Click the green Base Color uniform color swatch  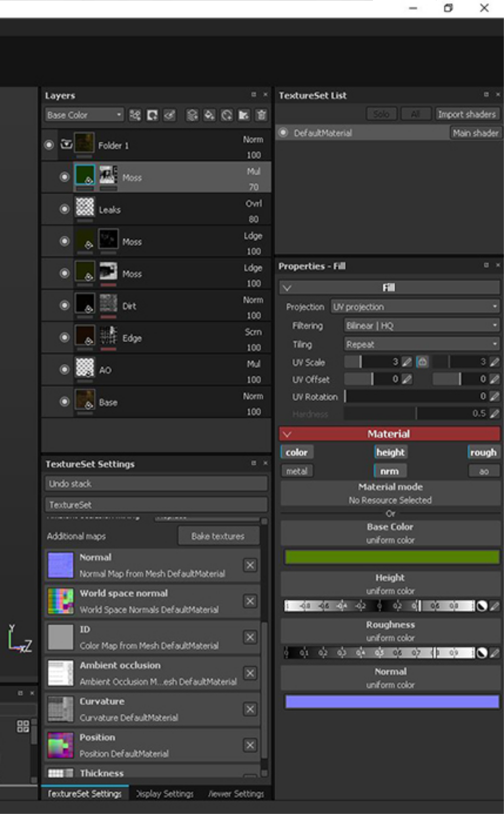click(x=392, y=557)
